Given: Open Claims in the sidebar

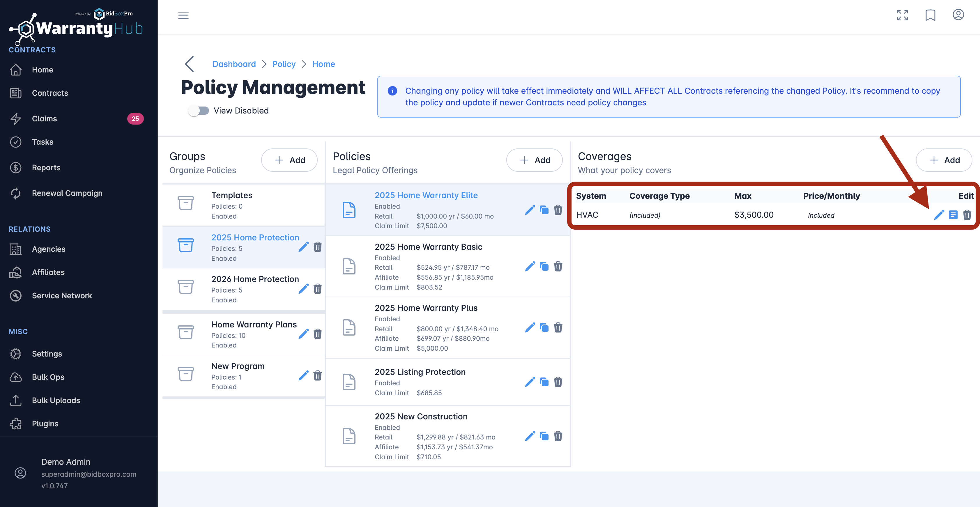Looking at the screenshot, I should (x=45, y=119).
